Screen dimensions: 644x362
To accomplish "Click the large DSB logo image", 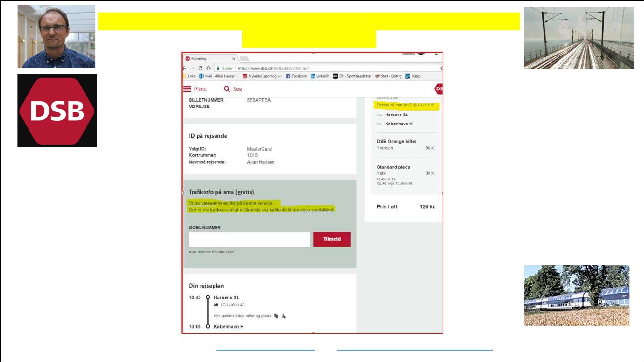I will (x=57, y=111).
